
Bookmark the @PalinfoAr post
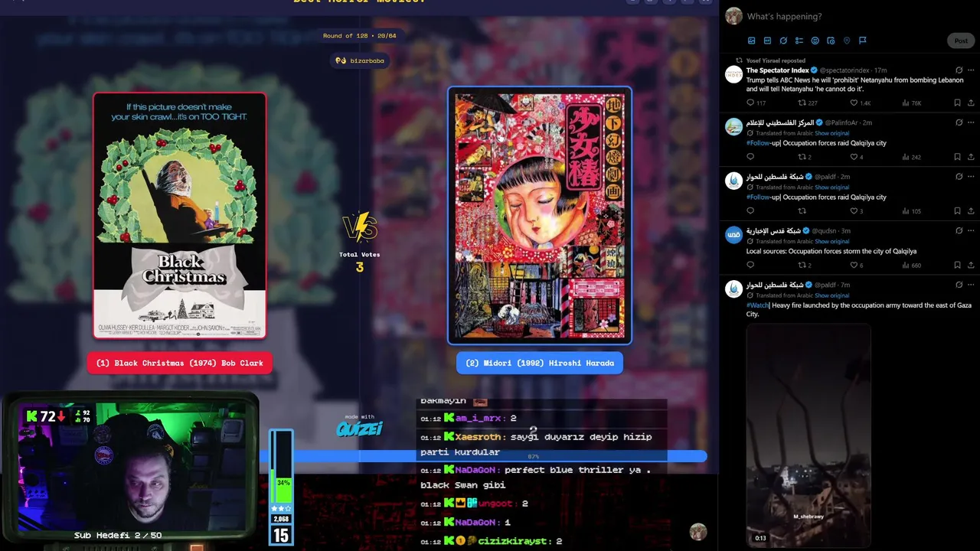tap(958, 157)
